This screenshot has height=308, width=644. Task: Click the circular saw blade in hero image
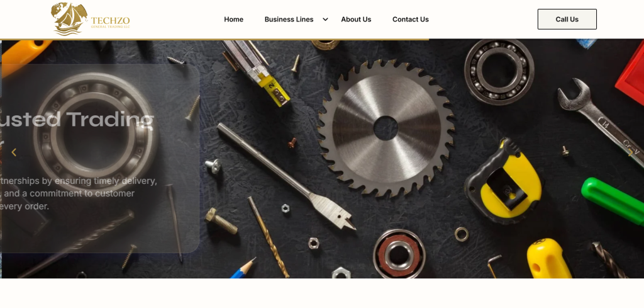click(386, 128)
